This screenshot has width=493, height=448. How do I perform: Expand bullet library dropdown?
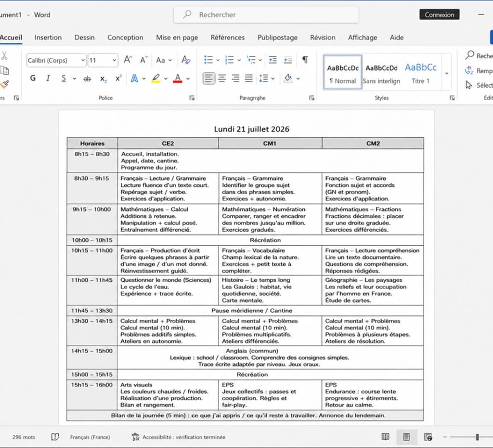(x=218, y=60)
